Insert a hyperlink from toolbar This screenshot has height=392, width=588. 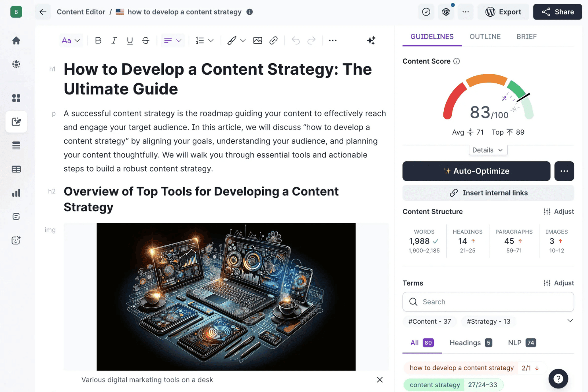(273, 41)
